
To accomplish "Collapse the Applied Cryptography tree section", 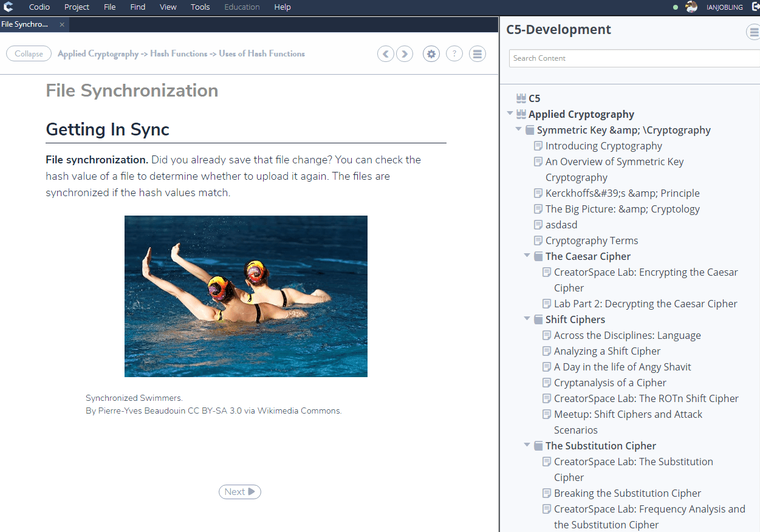I will pyautogui.click(x=510, y=114).
